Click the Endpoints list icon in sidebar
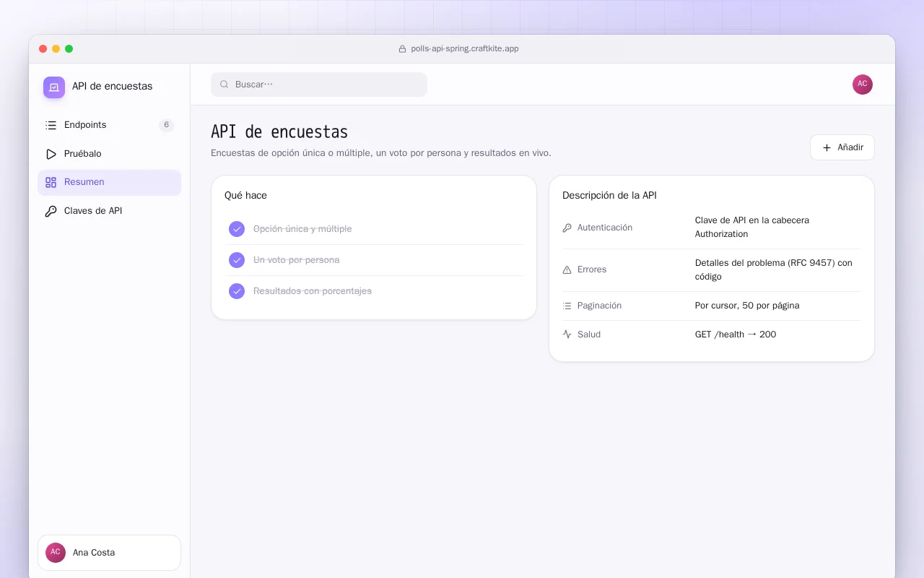The height and width of the screenshot is (578, 924). (51, 125)
